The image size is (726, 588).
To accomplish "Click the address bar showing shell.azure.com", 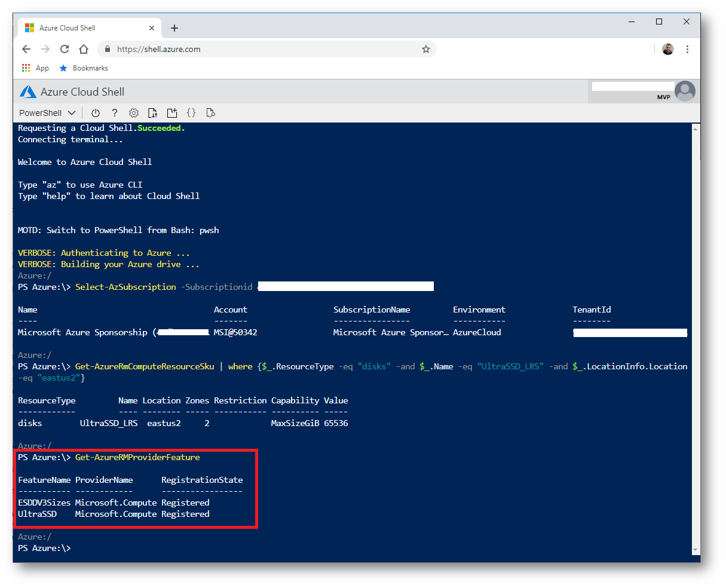I will (x=267, y=49).
